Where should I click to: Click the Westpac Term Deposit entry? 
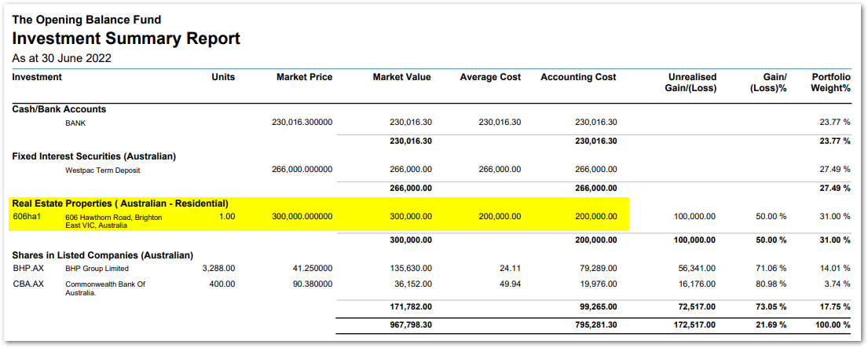point(102,170)
